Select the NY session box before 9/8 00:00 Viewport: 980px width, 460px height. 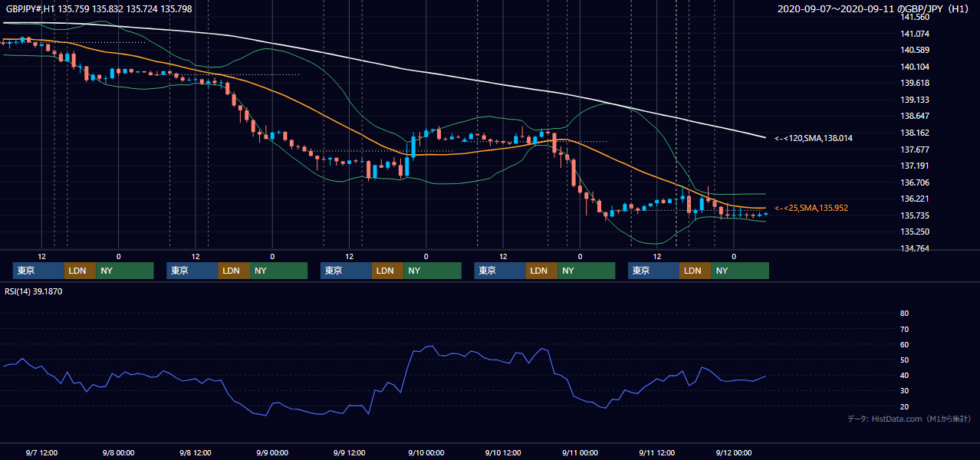click(x=125, y=271)
